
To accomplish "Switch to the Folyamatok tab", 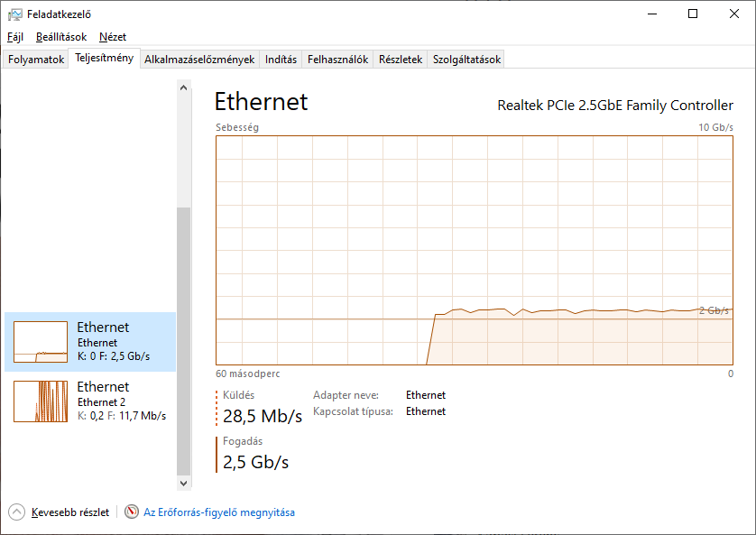I will [36, 60].
